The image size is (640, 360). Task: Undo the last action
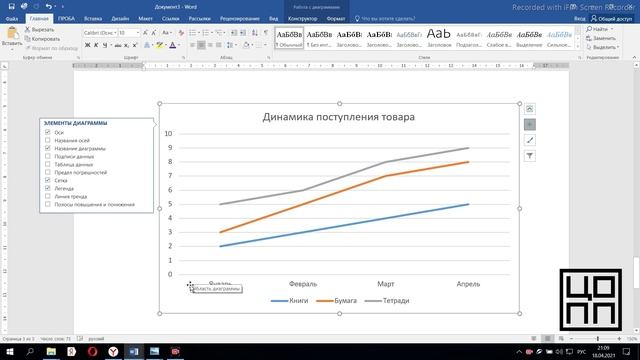click(49, 7)
